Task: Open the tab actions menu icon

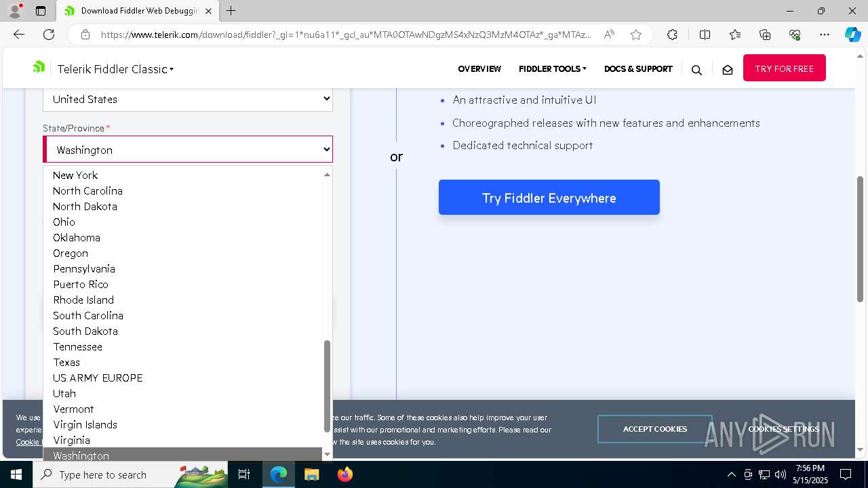Action: pyautogui.click(x=41, y=11)
